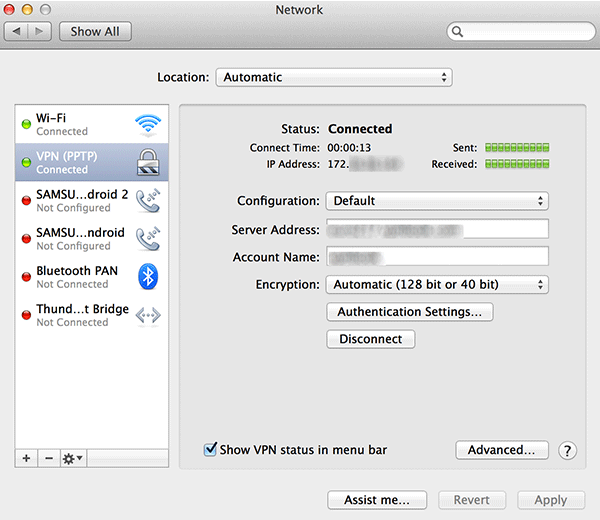Click Show All preferences button
The image size is (600, 520).
point(95,31)
